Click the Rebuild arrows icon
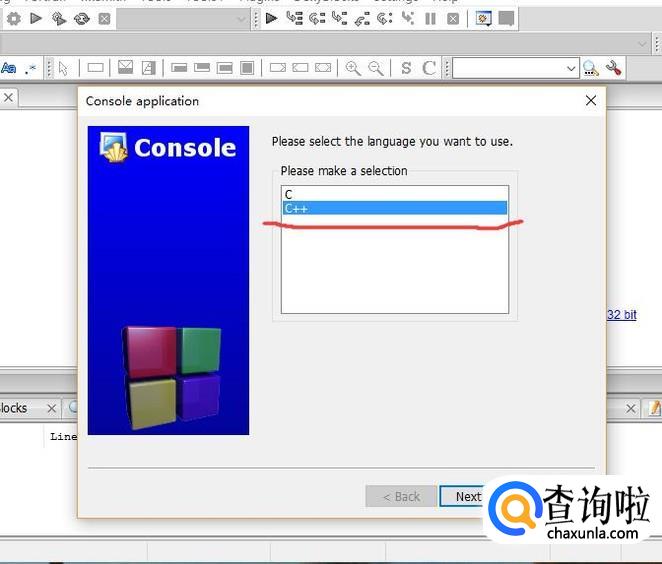This screenshot has height=564, width=662. point(81,19)
